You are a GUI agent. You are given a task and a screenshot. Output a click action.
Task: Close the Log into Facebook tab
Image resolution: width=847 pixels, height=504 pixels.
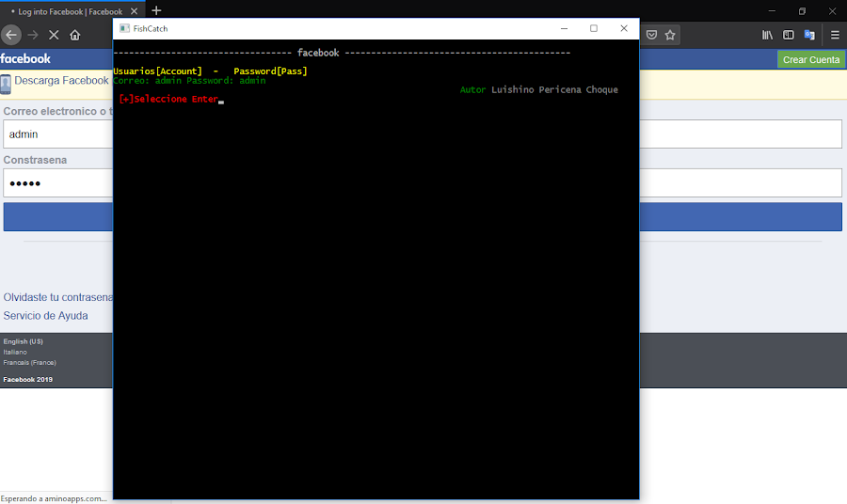point(134,11)
